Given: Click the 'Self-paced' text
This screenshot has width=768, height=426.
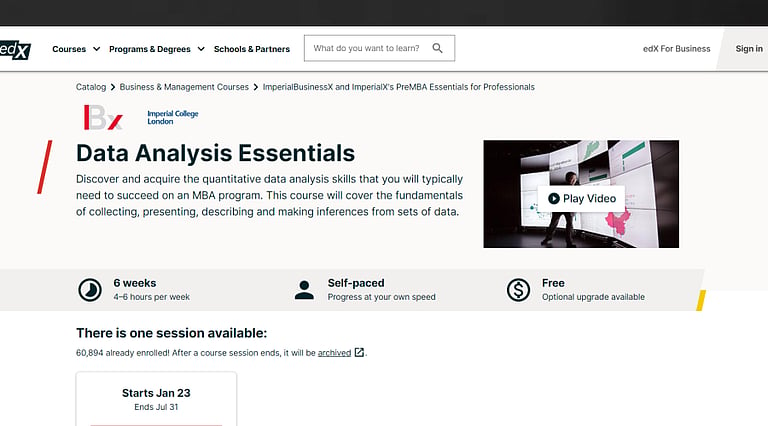Looking at the screenshot, I should pos(356,283).
